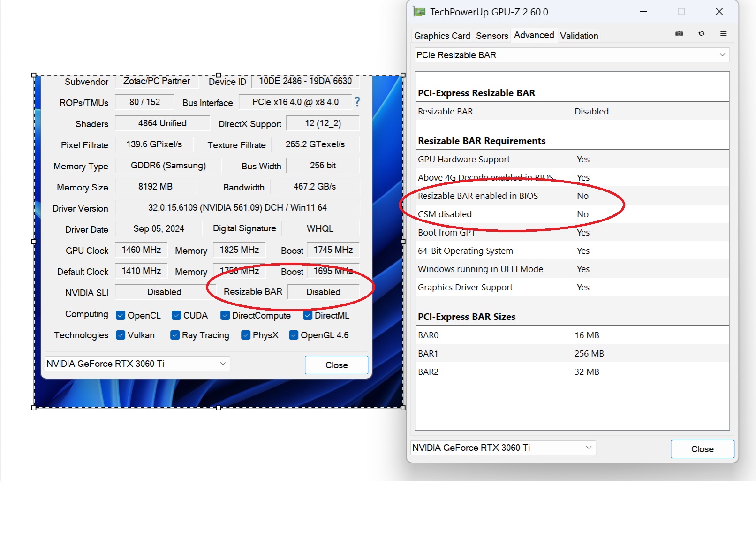
Task: Select the 'GPU Hardware Support' row
Action: [x=572, y=159]
